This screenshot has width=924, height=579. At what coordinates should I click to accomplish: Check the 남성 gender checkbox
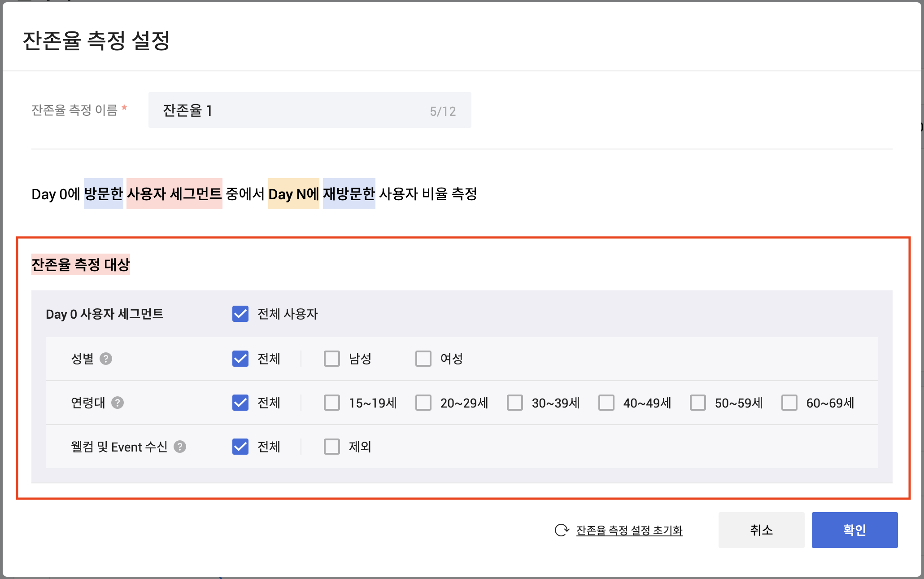click(x=332, y=359)
